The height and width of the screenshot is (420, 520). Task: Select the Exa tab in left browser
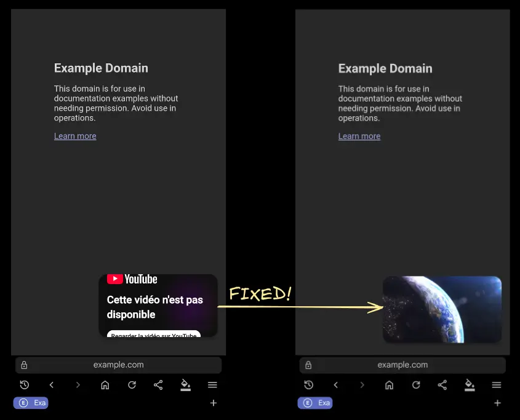tap(31, 403)
